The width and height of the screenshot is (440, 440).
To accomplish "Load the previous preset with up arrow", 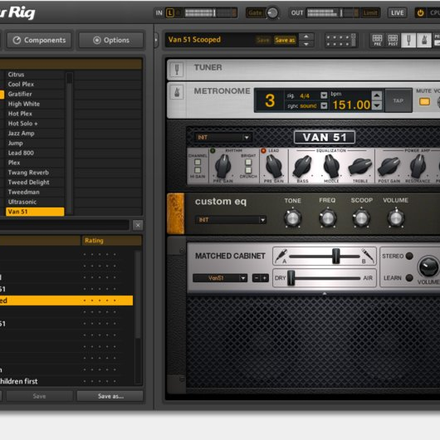I will tap(306, 37).
